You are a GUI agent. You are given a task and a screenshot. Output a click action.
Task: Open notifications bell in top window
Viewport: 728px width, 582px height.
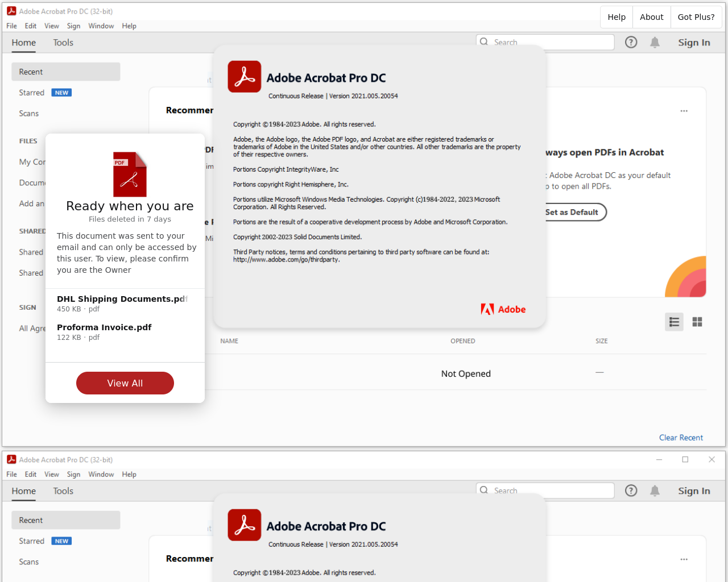pyautogui.click(x=655, y=42)
